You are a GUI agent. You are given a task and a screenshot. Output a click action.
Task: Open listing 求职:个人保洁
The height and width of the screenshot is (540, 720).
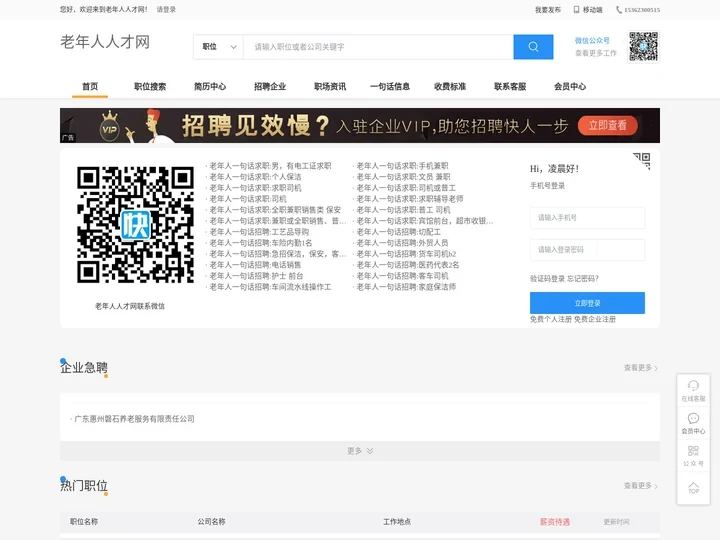tap(255, 177)
